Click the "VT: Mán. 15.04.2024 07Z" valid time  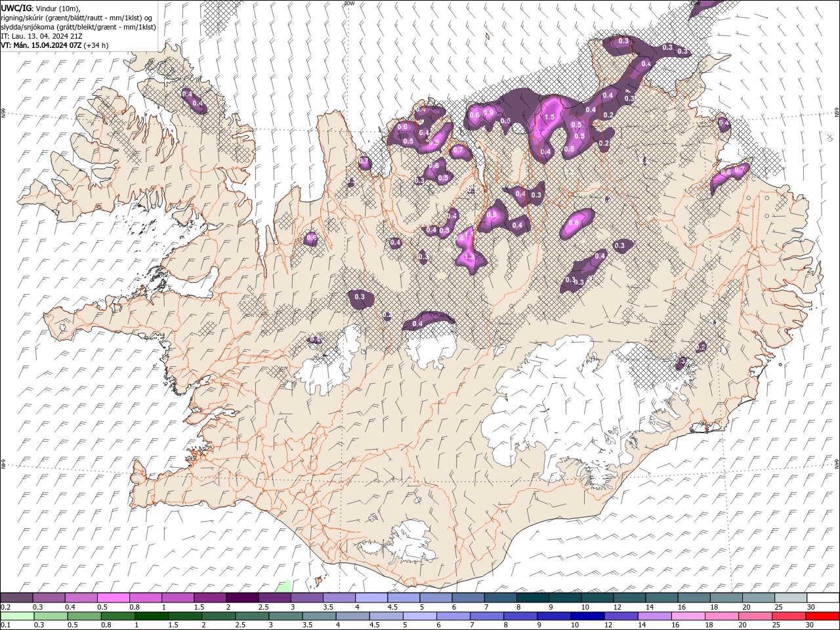41,45
